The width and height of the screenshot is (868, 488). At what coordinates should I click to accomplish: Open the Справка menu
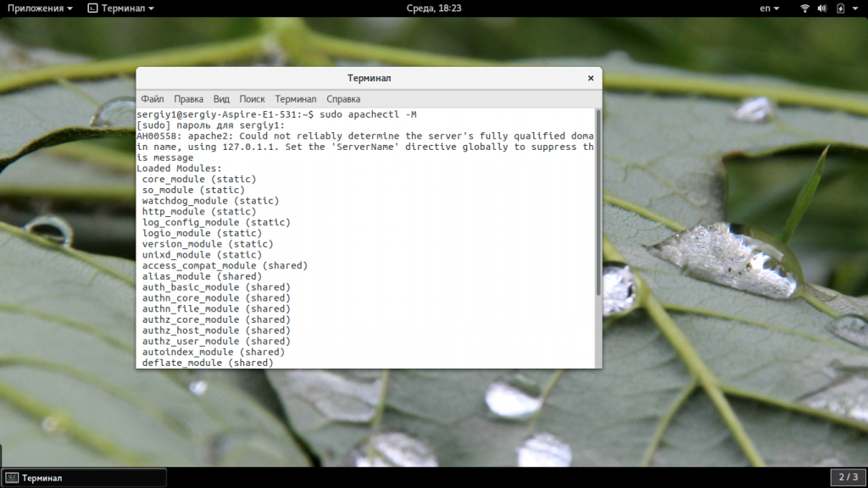[343, 99]
